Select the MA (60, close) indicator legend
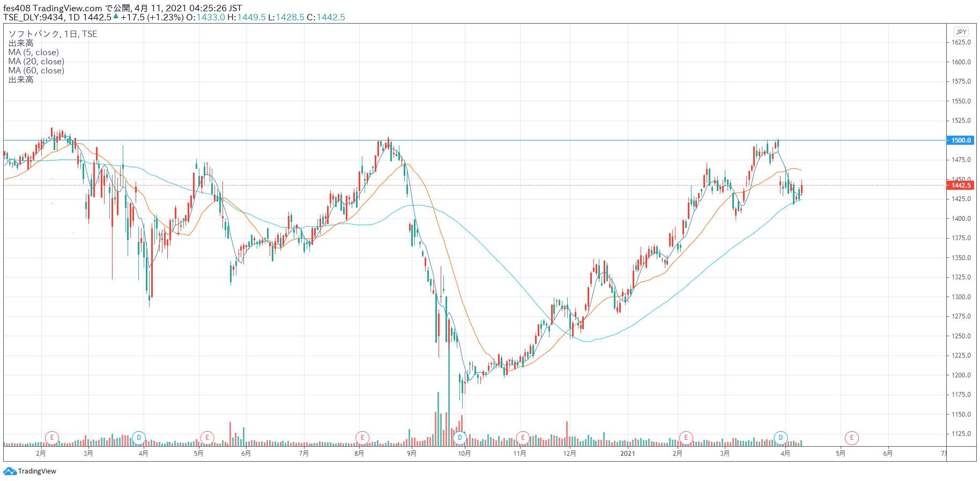Image resolution: width=980 pixels, height=481 pixels. (x=36, y=71)
